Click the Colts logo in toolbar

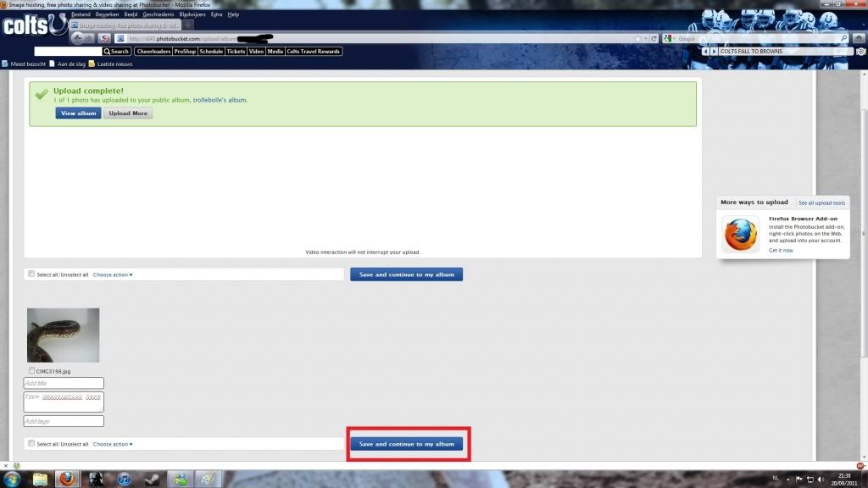point(34,25)
